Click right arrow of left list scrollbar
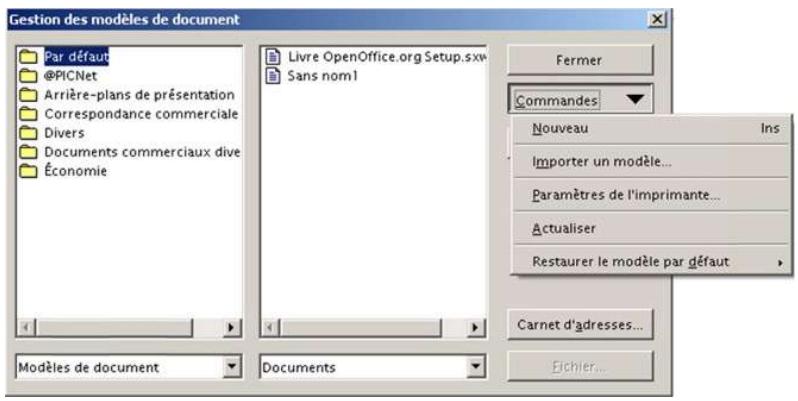The width and height of the screenshot is (798, 401). 232,328
